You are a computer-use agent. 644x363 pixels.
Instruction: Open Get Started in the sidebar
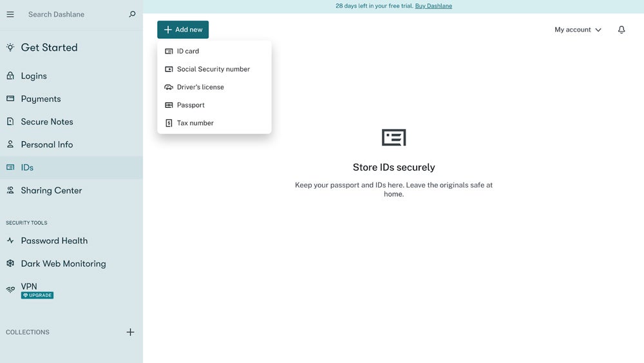49,48
